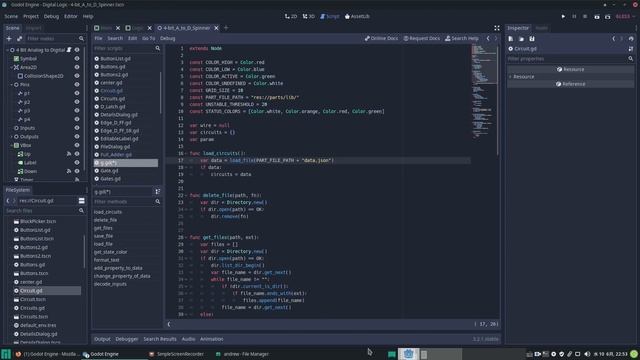Go back in FileSystem path history
This screenshot has width=640, height=360.
point(8,200)
